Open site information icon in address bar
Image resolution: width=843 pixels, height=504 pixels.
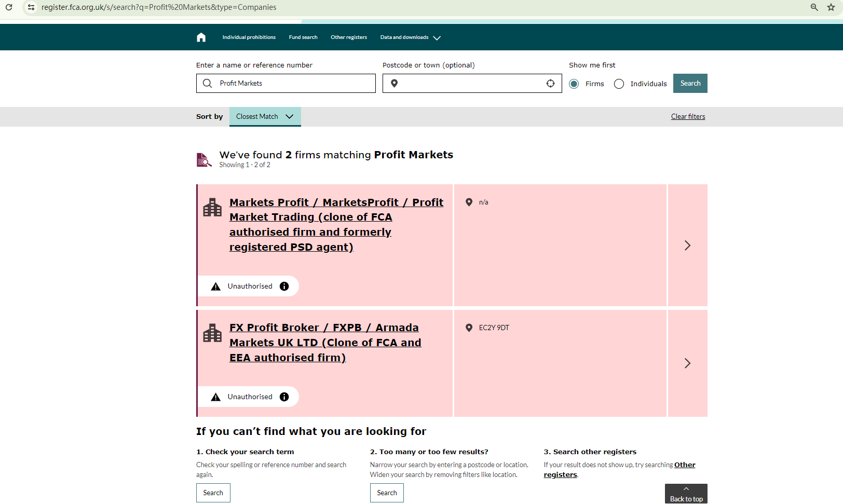click(31, 7)
